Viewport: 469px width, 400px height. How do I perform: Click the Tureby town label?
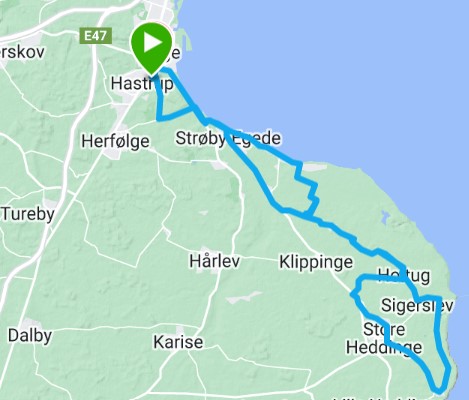pos(28,214)
